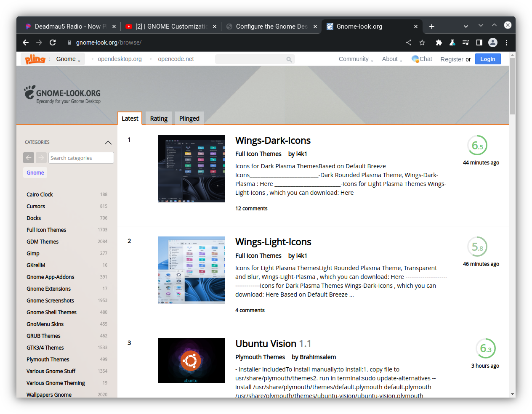Expand the Gnome site selector dropdown
Screen dimensions: 532x414
(x=68, y=59)
